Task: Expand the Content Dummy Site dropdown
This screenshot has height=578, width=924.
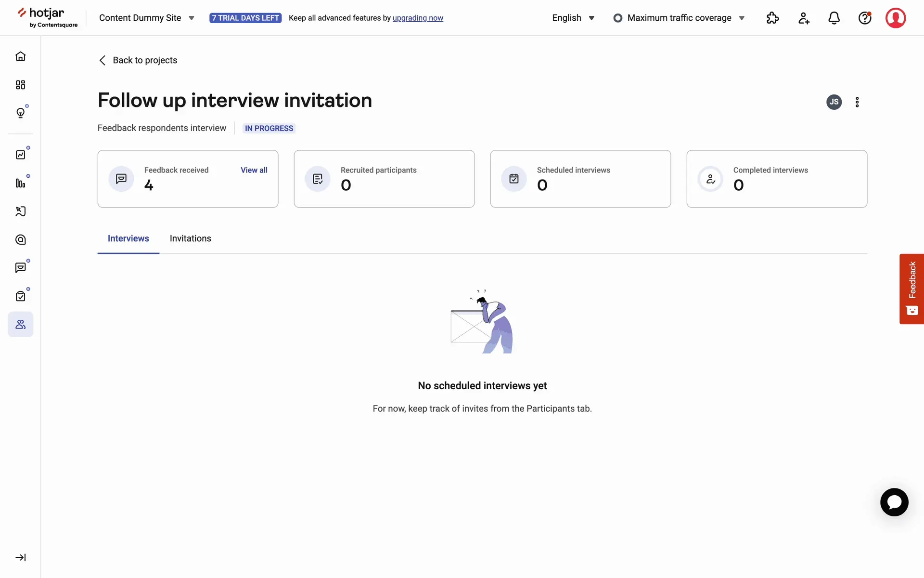Action: coord(146,18)
